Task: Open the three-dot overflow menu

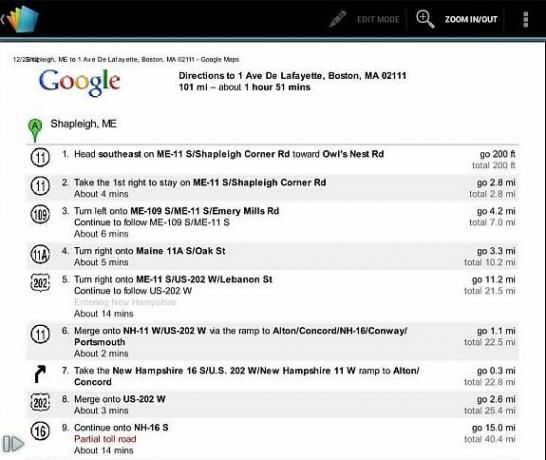Action: point(526,19)
